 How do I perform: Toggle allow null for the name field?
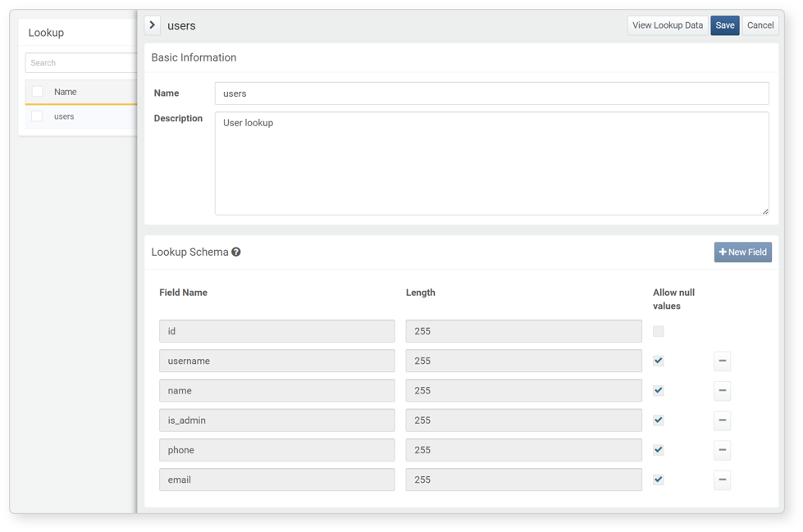coord(659,391)
